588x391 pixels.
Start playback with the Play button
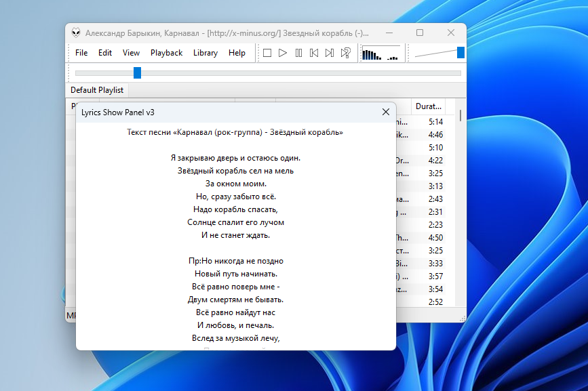[x=283, y=53]
